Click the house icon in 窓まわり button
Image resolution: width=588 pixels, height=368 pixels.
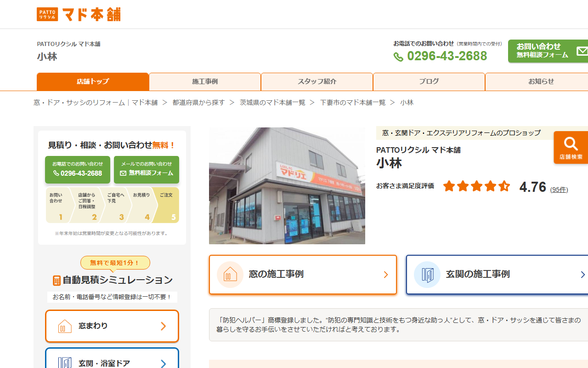[65, 326]
